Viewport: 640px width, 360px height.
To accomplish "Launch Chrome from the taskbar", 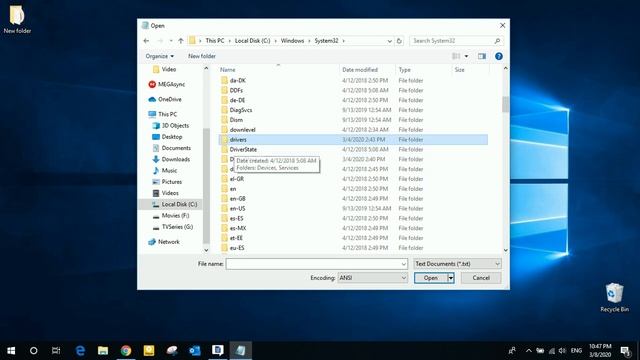I will (126, 351).
